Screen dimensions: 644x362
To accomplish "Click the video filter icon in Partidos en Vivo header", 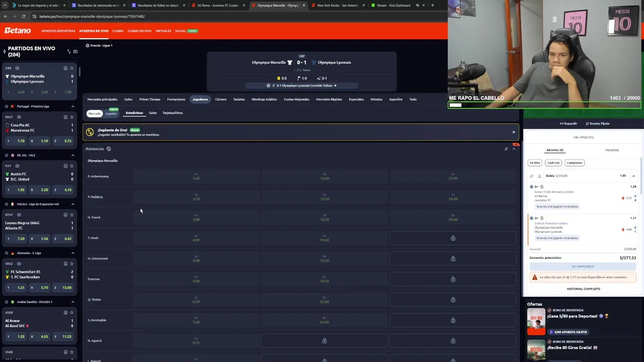I will tap(75, 51).
